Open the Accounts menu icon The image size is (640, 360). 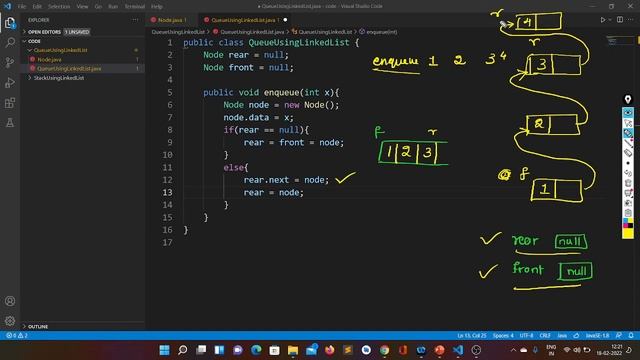(10, 301)
